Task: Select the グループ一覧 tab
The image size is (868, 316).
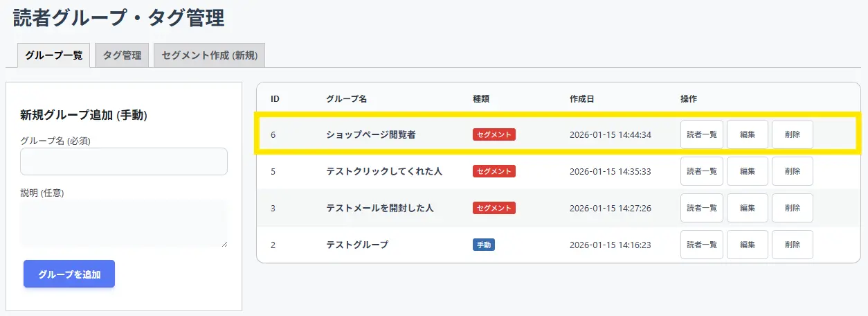Action: [x=53, y=55]
